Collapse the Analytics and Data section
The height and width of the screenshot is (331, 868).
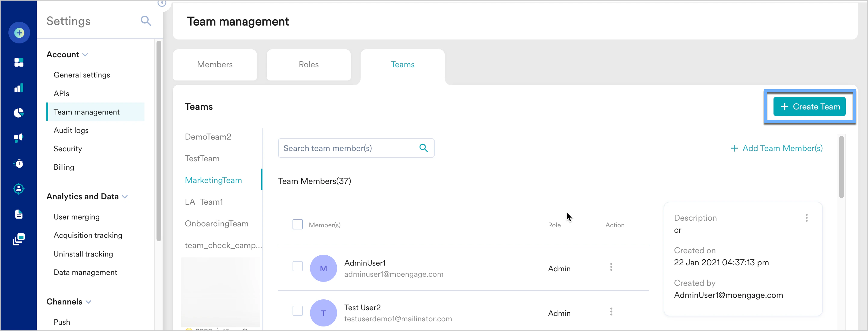[125, 197]
